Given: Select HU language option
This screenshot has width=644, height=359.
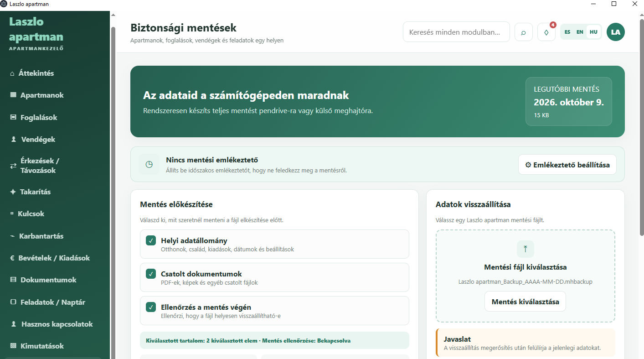Looking at the screenshot, I should 593,32.
